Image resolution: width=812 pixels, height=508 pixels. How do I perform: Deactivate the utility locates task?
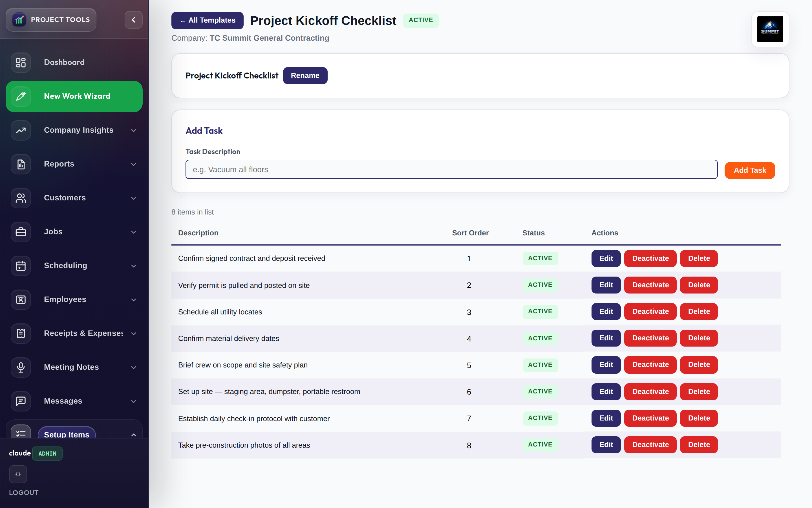[650, 312]
